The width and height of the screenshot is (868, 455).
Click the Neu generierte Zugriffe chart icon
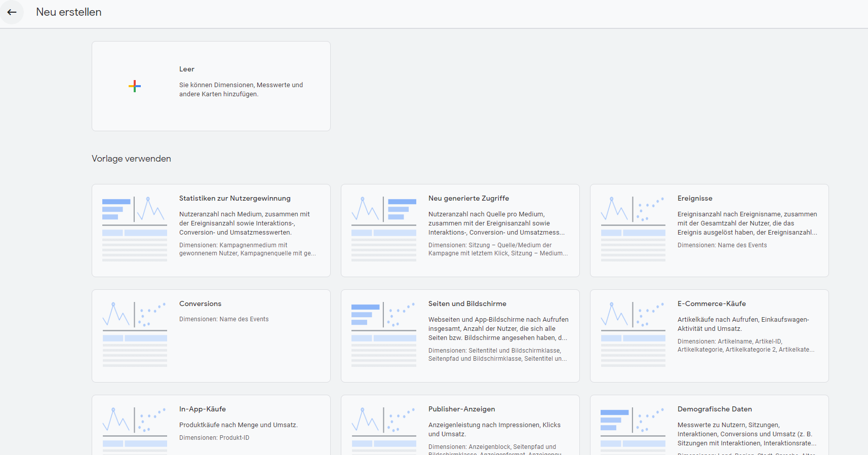point(384,229)
